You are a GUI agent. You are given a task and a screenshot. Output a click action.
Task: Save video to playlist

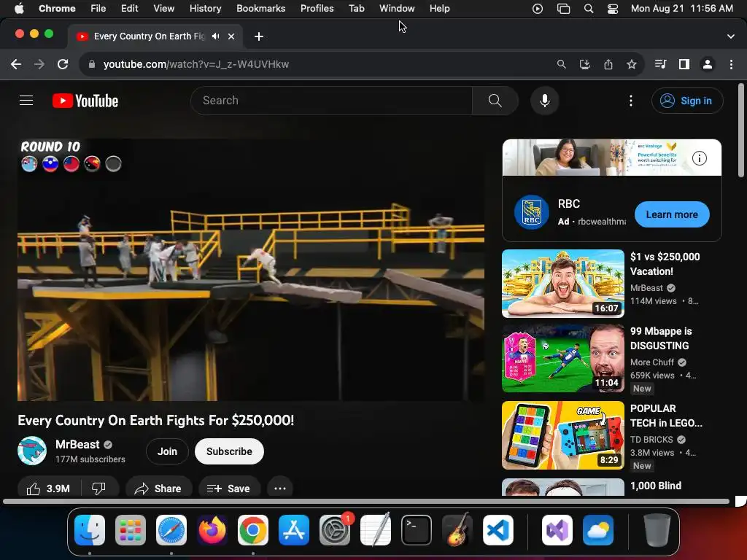tap(228, 489)
